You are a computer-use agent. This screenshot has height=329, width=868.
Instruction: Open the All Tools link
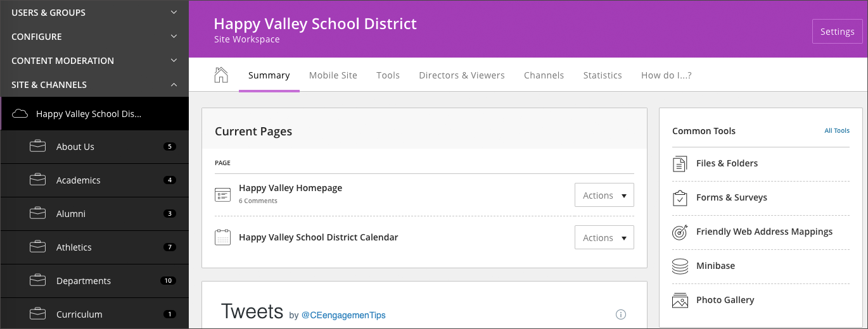coord(837,131)
